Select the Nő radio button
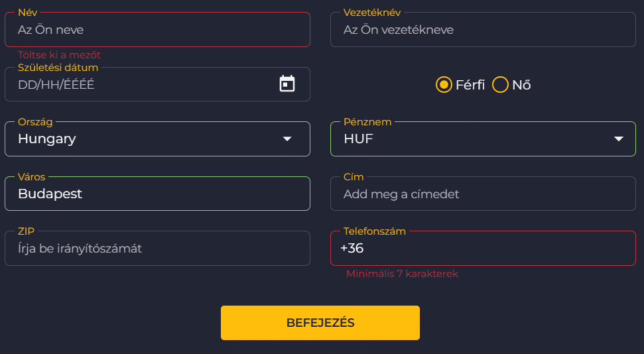Viewport: 644px width, 354px height. pos(500,85)
